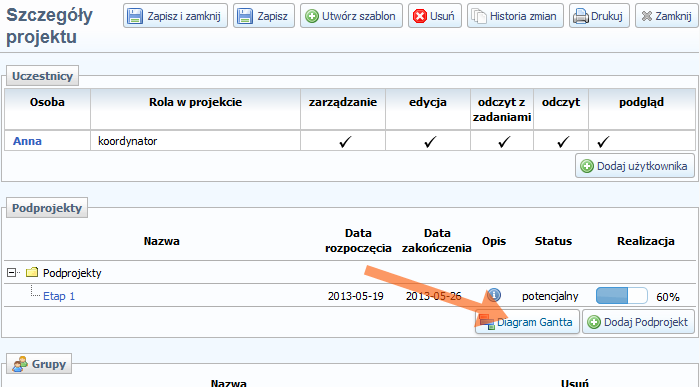The width and height of the screenshot is (700, 387).
Task: Click the potencjalny status cell
Action: coord(550,296)
